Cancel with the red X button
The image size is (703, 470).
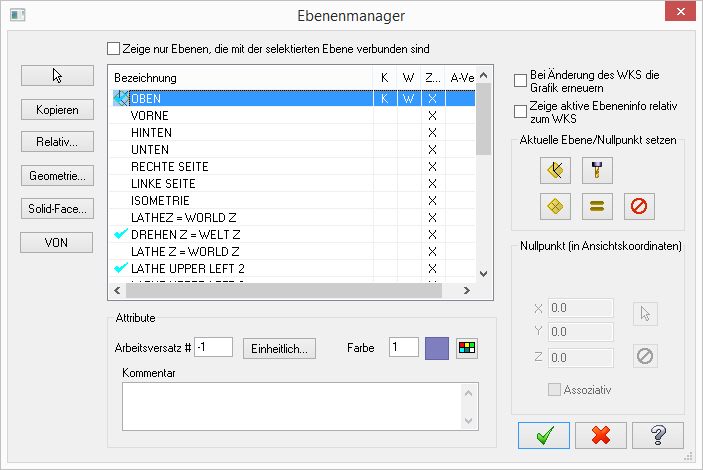point(601,436)
